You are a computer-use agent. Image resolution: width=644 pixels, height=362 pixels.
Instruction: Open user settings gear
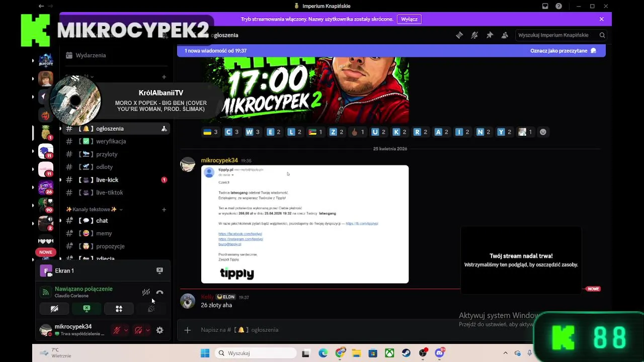pos(159,330)
